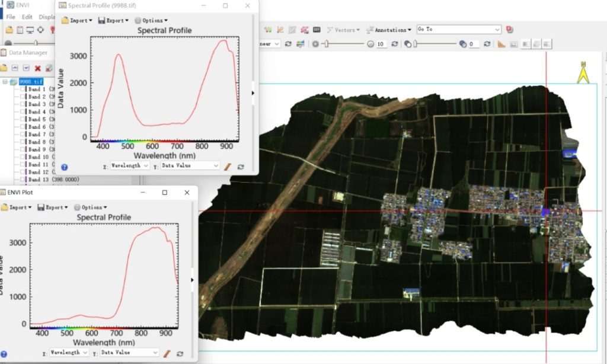This screenshot has width=607, height=364.
Task: Click the open folder icon in Data Manager
Action: click(x=5, y=67)
